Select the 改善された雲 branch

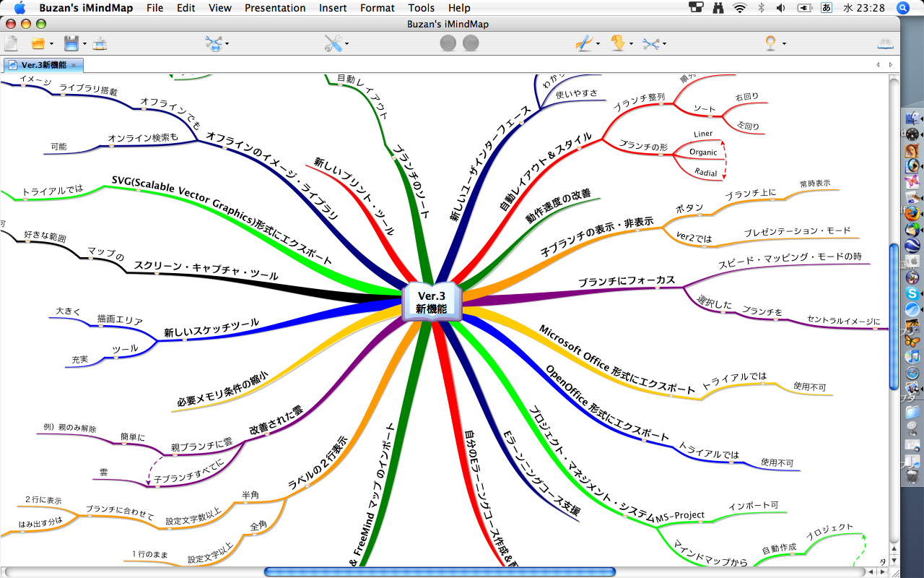[276, 420]
